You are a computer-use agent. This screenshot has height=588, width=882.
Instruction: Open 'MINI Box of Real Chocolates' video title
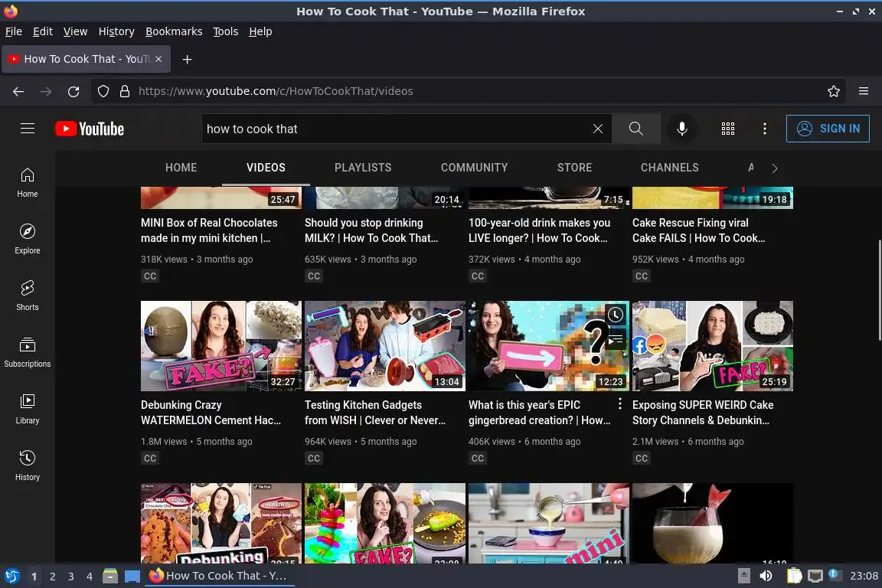coord(209,230)
